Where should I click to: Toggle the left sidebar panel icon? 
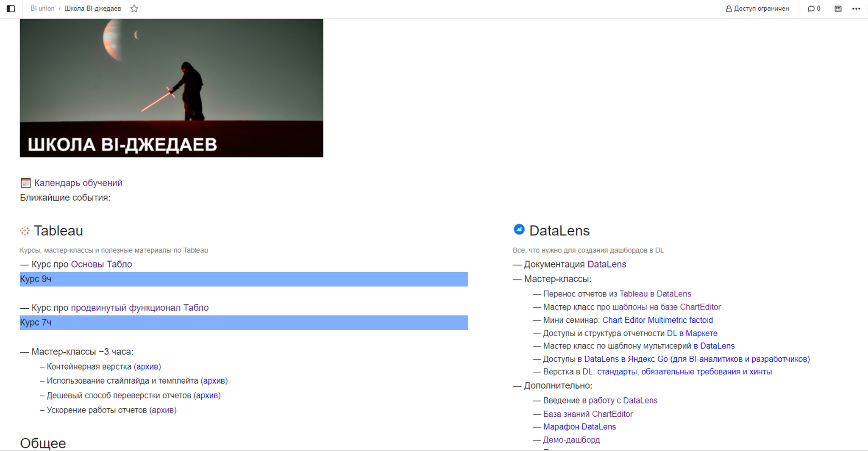click(x=11, y=8)
